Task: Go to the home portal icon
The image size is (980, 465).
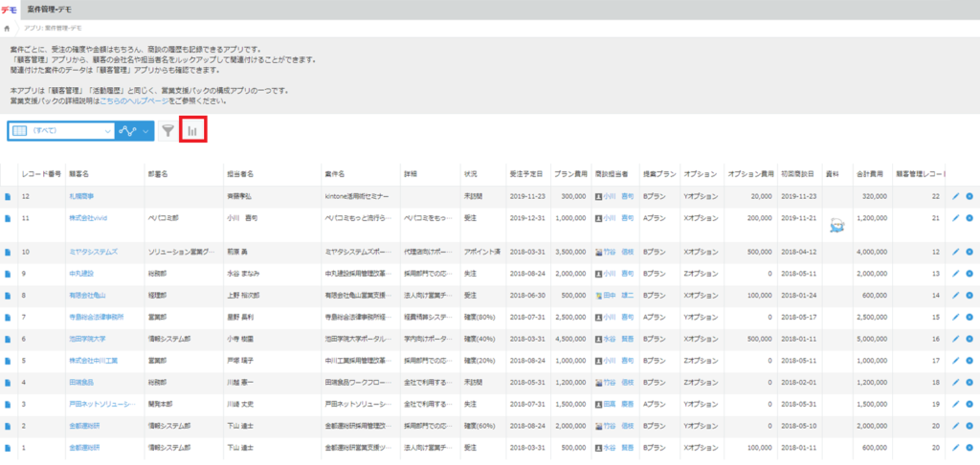Action: (x=7, y=28)
